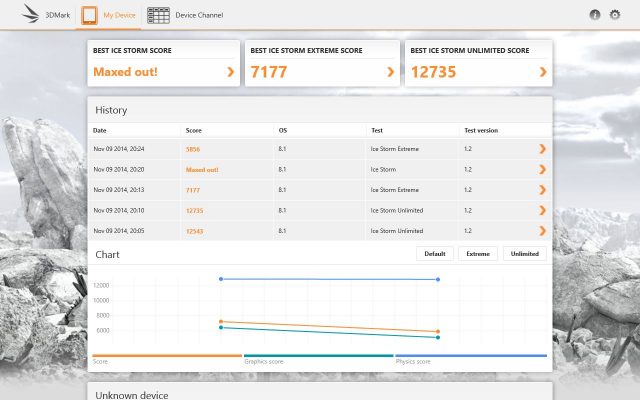Viewport: 640px width, 400px height.
Task: Open the Best Ice Storm Score arrow
Action: [x=231, y=72]
